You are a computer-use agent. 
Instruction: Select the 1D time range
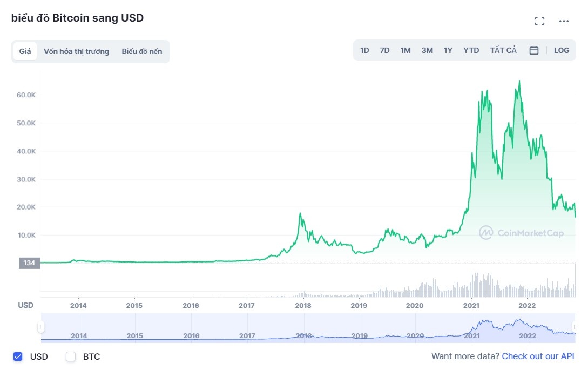coord(364,50)
